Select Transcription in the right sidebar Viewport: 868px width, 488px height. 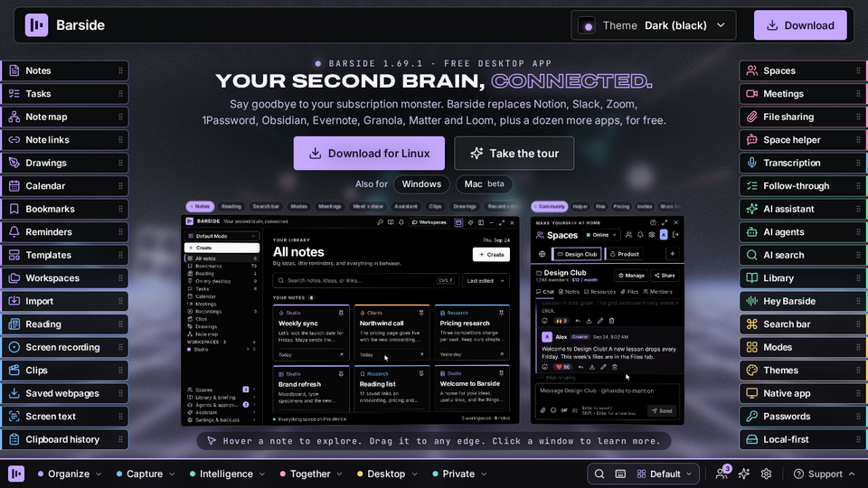(x=803, y=164)
